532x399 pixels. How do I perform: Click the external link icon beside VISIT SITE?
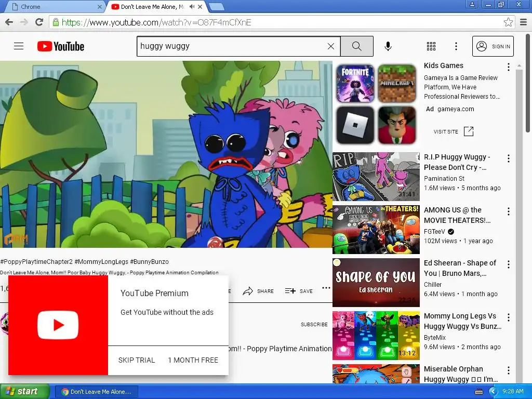[469, 131]
